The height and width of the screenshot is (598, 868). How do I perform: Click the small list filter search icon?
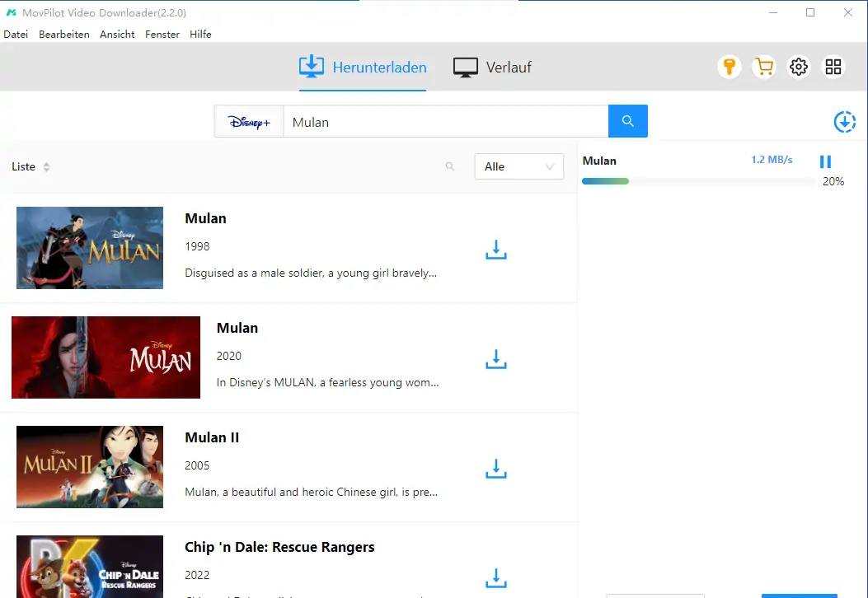[450, 166]
